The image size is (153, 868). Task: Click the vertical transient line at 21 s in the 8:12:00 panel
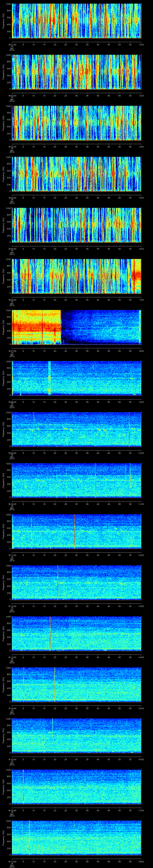point(58,583)
